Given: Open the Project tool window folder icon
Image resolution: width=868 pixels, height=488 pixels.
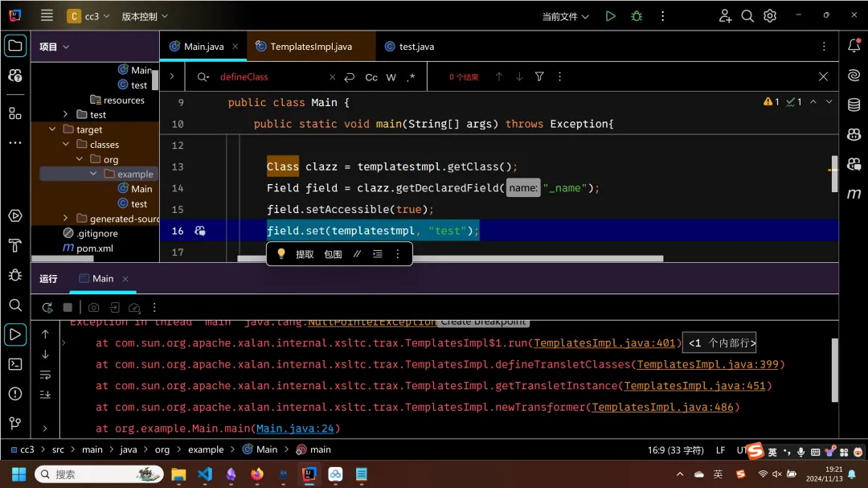Looking at the screenshot, I should (x=15, y=46).
